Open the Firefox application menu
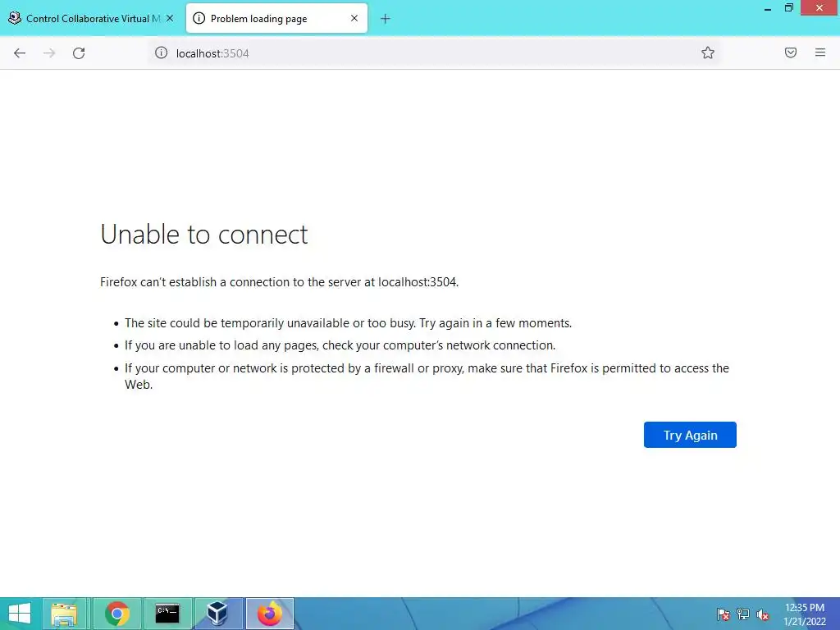 [820, 52]
